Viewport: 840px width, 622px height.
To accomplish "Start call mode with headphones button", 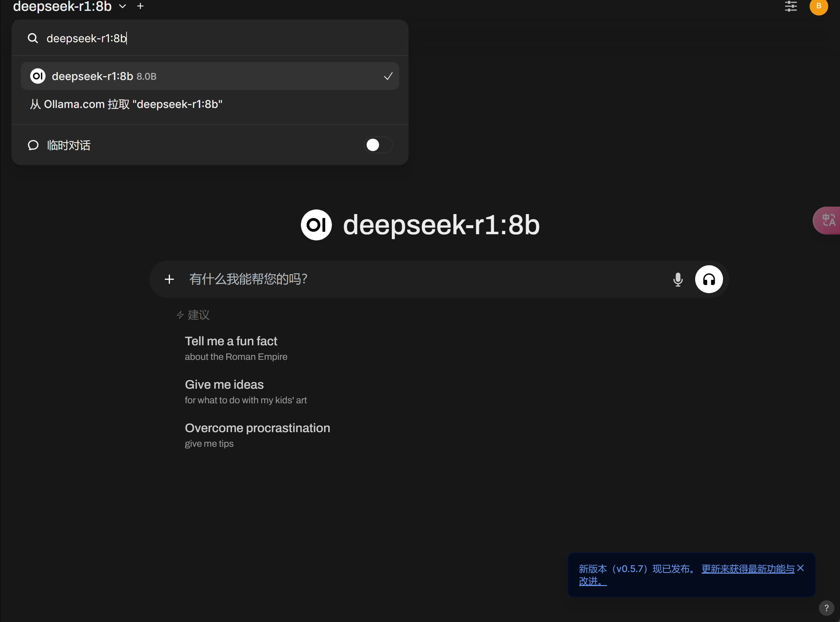I will pyautogui.click(x=708, y=280).
